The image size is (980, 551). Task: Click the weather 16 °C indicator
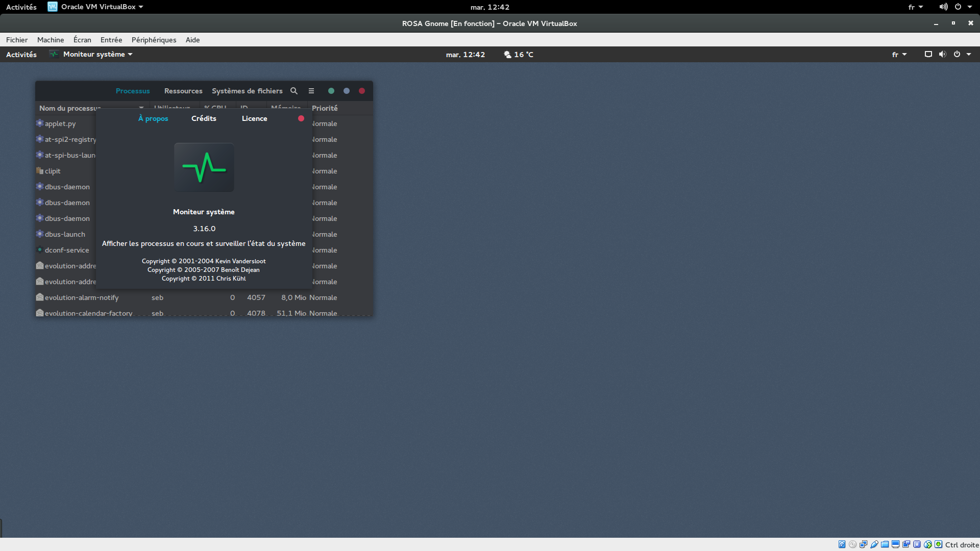pyautogui.click(x=519, y=55)
